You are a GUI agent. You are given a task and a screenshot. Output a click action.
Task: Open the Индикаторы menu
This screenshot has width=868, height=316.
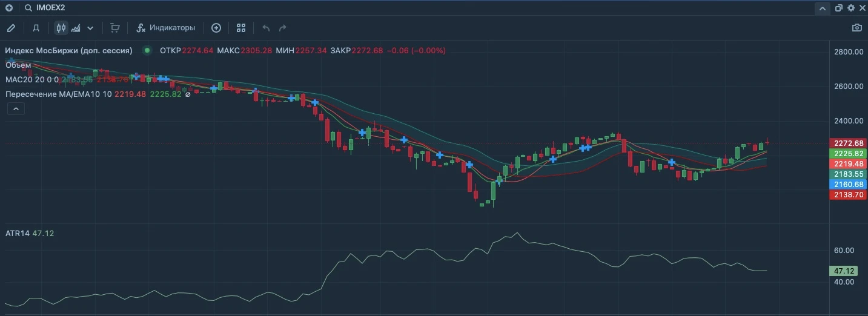[166, 28]
